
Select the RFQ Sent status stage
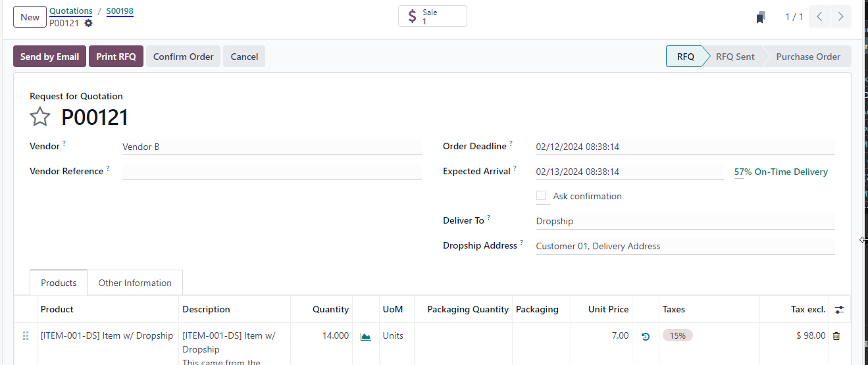[735, 57]
